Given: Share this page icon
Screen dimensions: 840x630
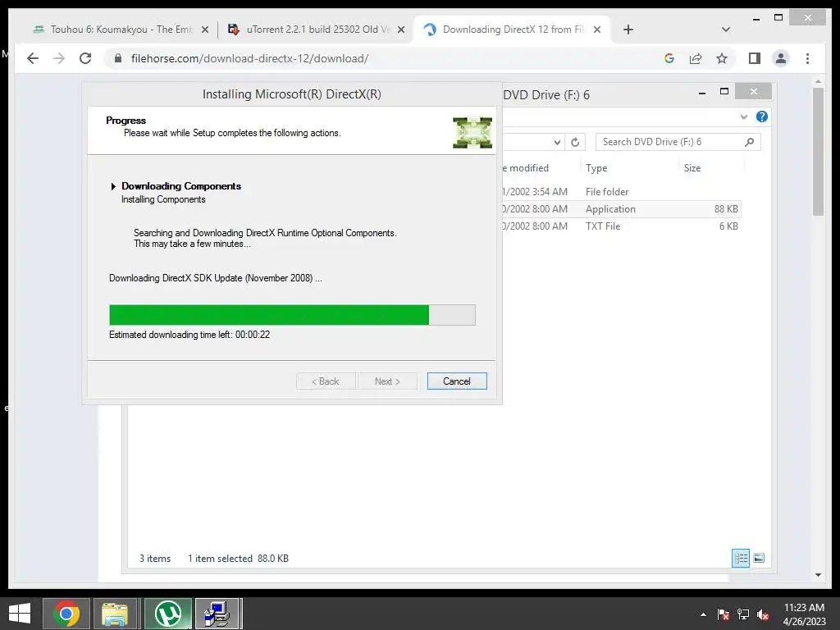Looking at the screenshot, I should tap(696, 58).
